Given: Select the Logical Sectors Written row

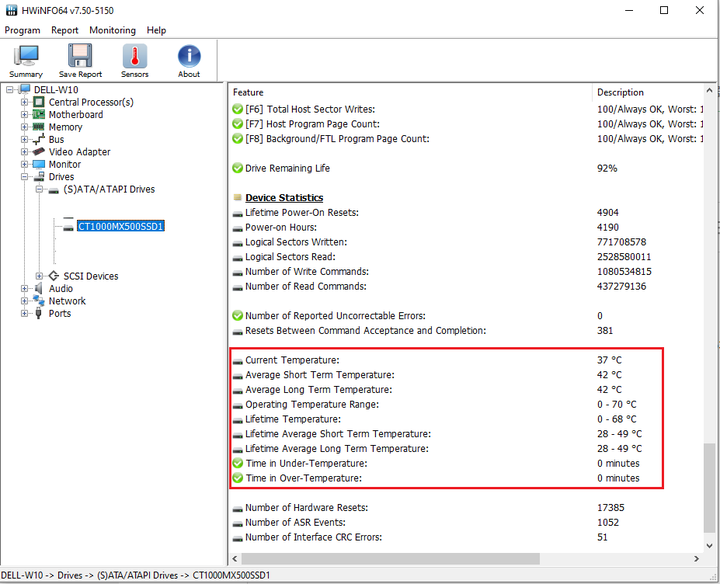Looking at the screenshot, I should click(x=466, y=242).
